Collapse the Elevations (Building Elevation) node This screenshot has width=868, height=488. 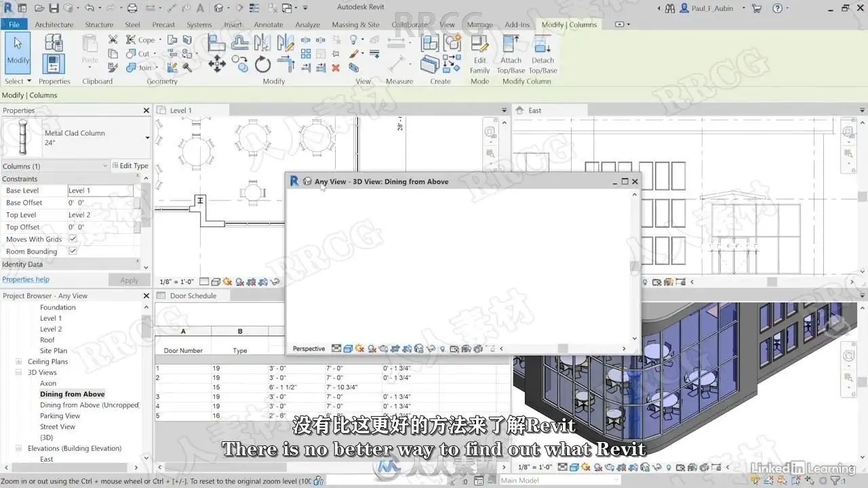19,449
